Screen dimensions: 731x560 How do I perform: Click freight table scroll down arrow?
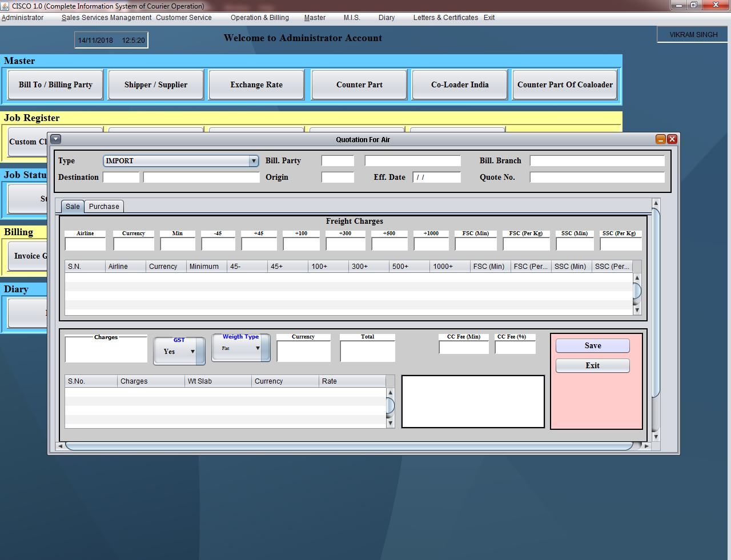(637, 311)
